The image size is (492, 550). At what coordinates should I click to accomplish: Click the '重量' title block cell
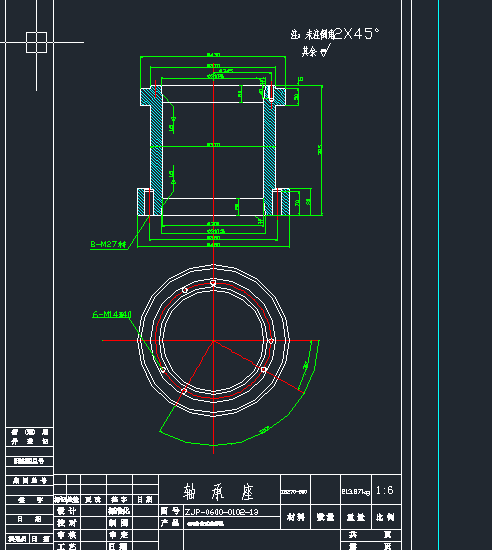pyautogui.click(x=356, y=517)
